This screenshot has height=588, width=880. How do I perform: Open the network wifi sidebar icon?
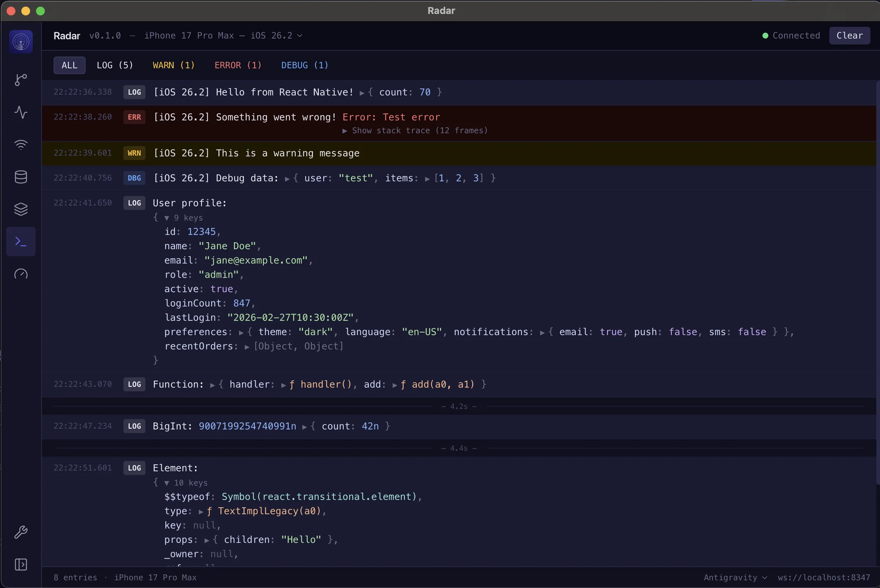[21, 145]
